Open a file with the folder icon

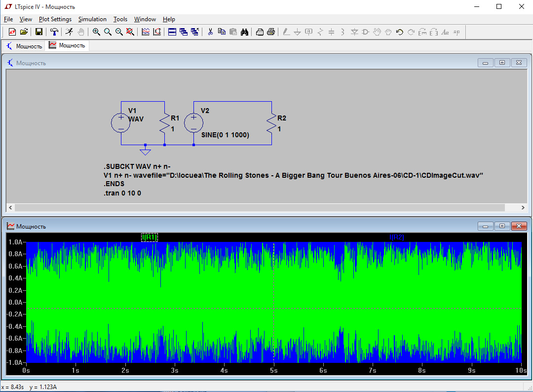click(x=23, y=32)
